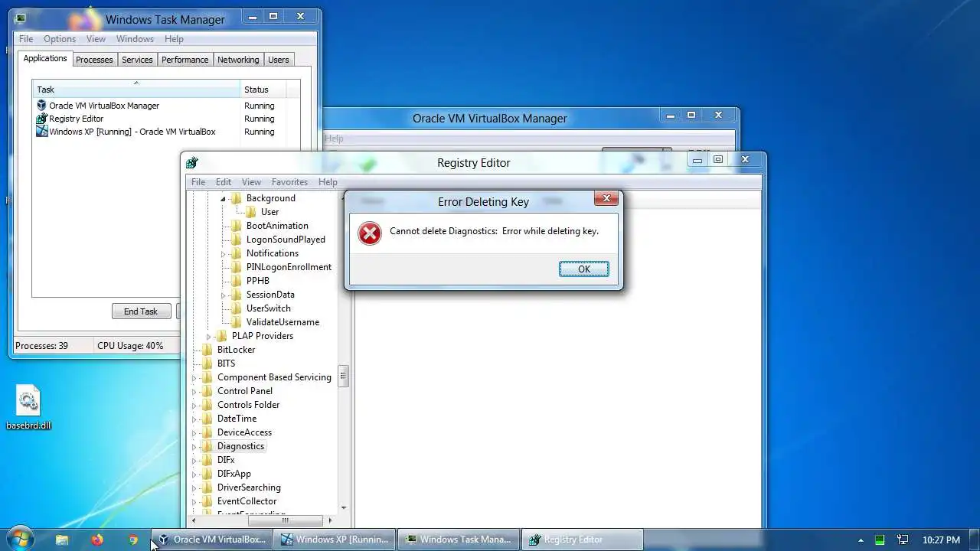Switch to Networking tab in Task Manager
The width and height of the screenshot is (980, 551).
click(238, 60)
